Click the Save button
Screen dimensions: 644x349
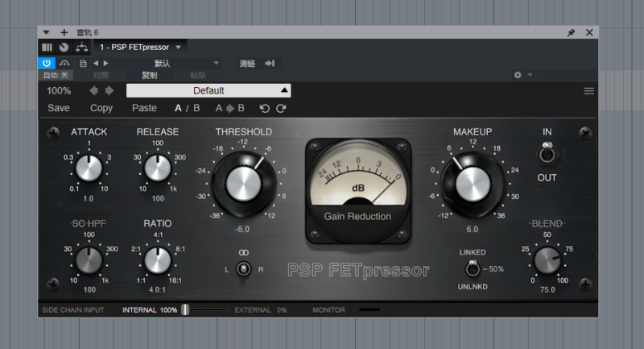tap(59, 108)
